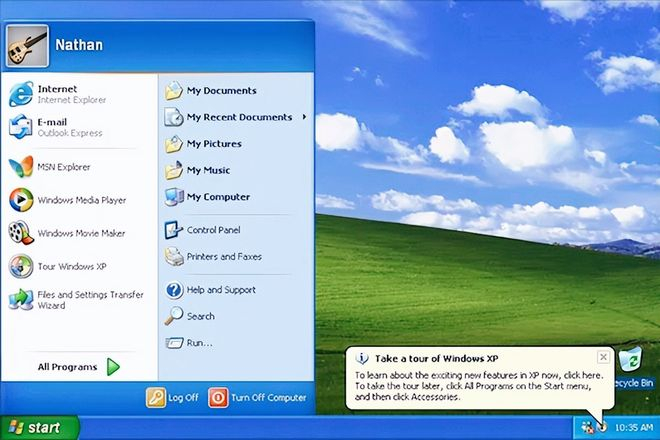
Task: Open the Recycle Bin desktop icon
Action: coord(631,360)
